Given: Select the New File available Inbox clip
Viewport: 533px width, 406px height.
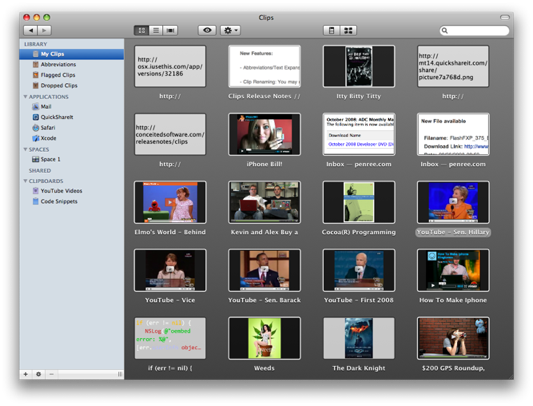Looking at the screenshot, I should coord(453,134).
